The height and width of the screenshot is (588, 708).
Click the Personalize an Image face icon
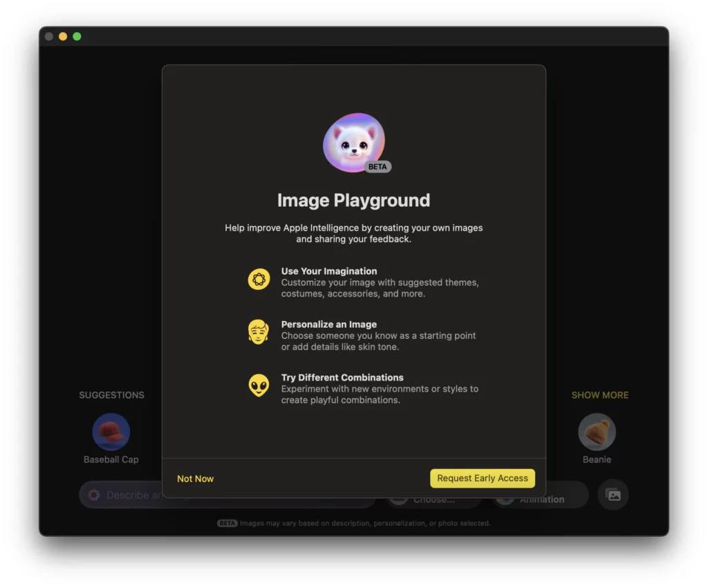click(x=259, y=332)
